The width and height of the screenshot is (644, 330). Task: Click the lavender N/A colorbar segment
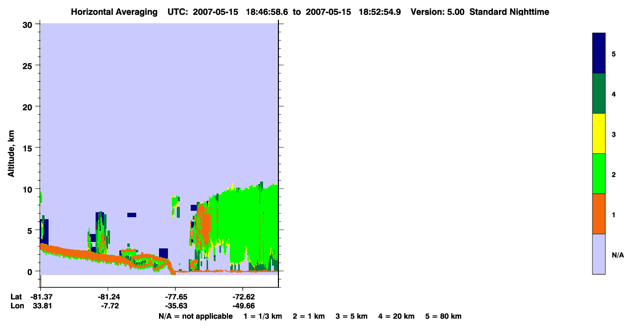coord(599,254)
